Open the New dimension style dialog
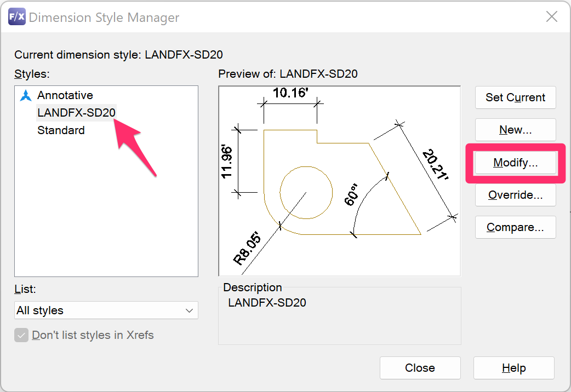571x392 pixels. 515,130
